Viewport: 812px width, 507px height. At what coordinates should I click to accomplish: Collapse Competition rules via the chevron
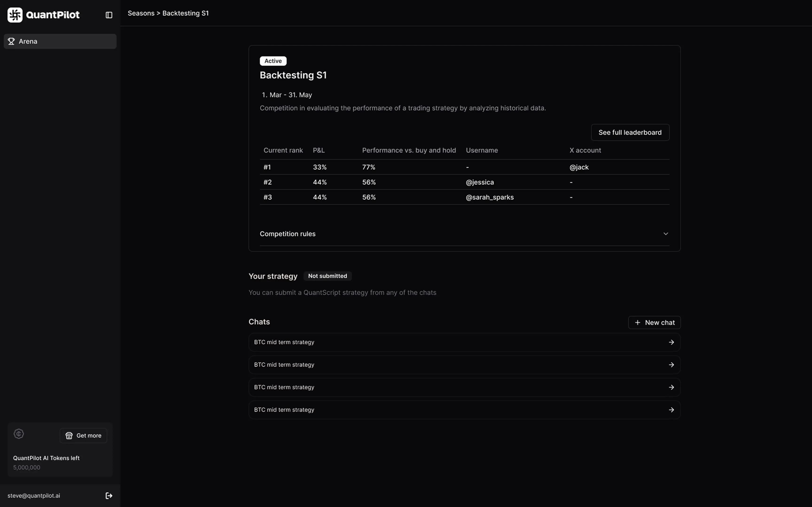pyautogui.click(x=666, y=234)
